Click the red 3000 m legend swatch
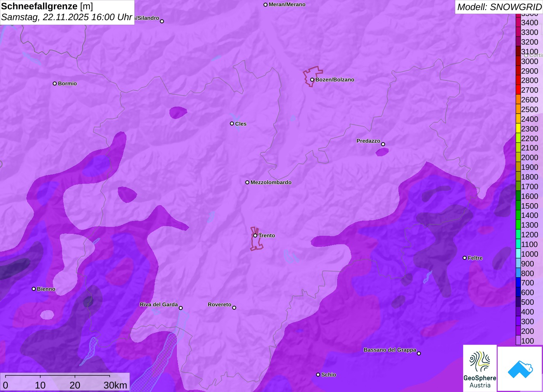Image resolution: width=543 pixels, height=392 pixels. [518, 61]
